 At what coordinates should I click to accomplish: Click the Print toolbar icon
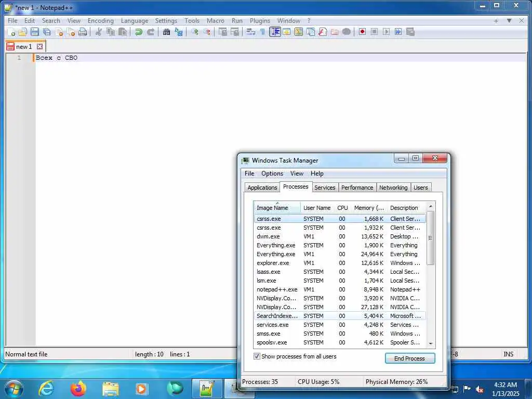click(x=83, y=32)
